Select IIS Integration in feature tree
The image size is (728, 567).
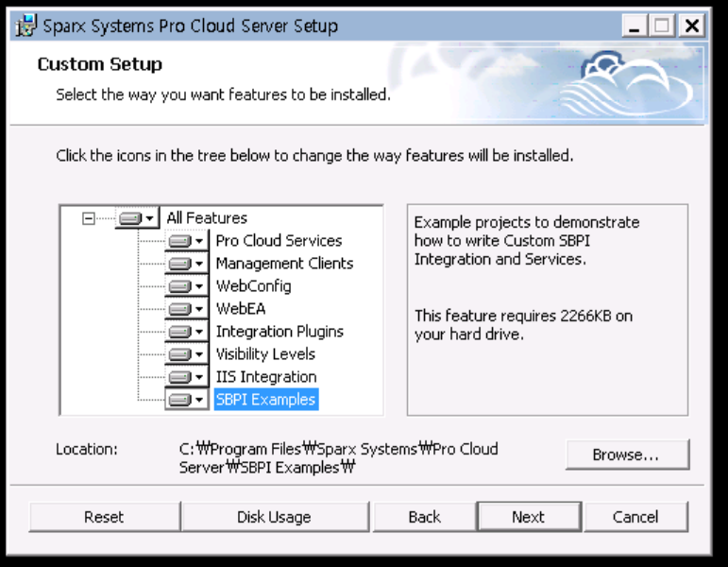click(x=266, y=377)
